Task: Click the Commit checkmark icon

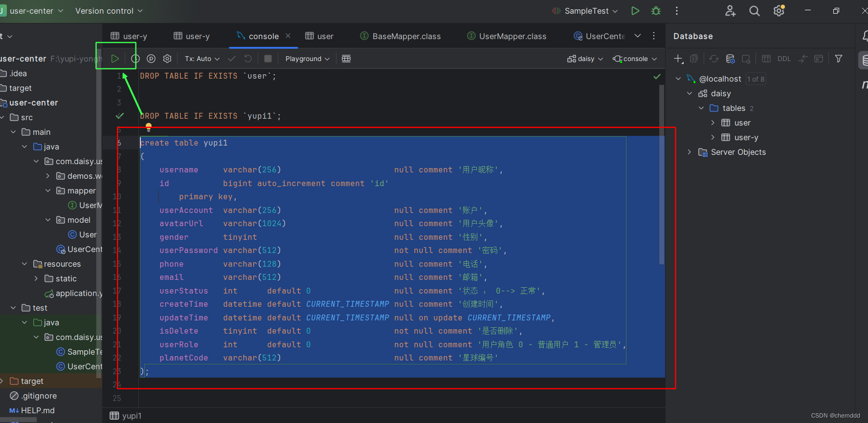Action: tap(232, 59)
